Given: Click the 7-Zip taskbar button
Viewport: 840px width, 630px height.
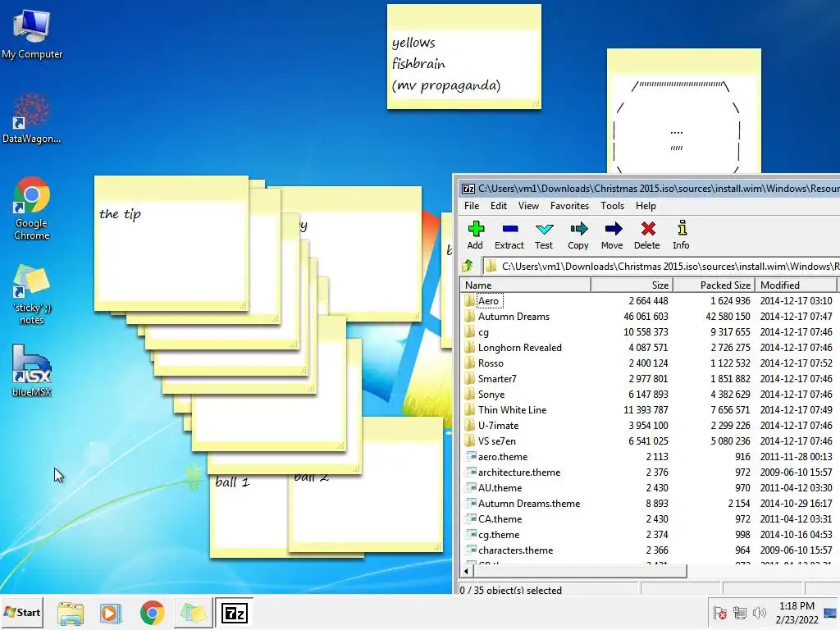Looking at the screenshot, I should (x=234, y=613).
